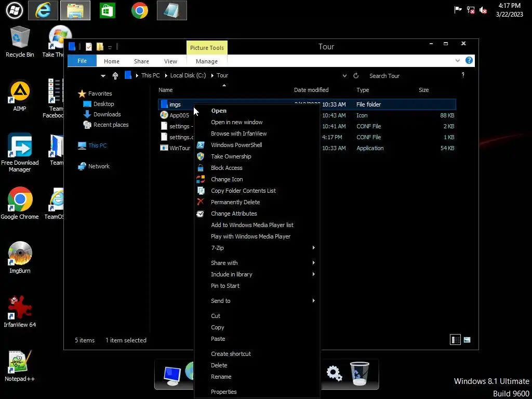The image size is (532, 399).
Task: Switch to details view layout icon
Action: (x=455, y=340)
